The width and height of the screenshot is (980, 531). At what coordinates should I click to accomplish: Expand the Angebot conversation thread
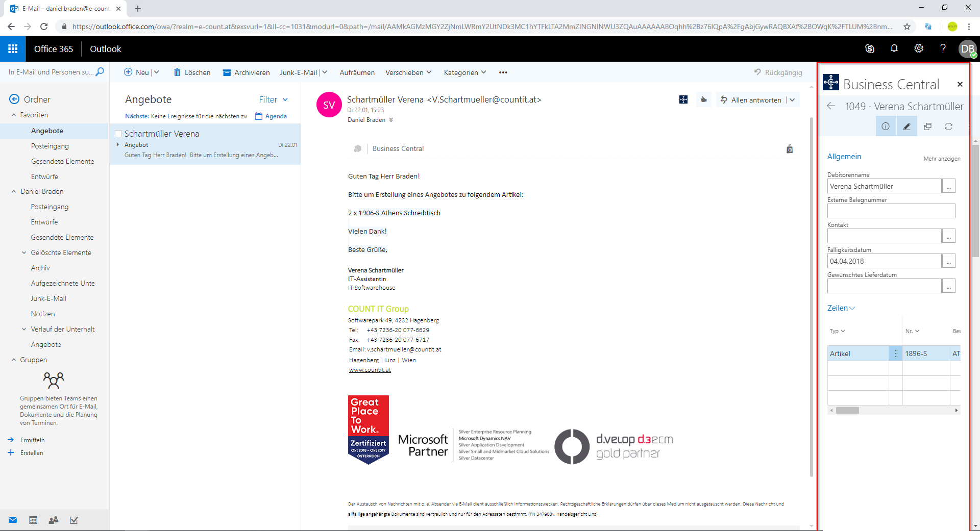pyautogui.click(x=118, y=145)
